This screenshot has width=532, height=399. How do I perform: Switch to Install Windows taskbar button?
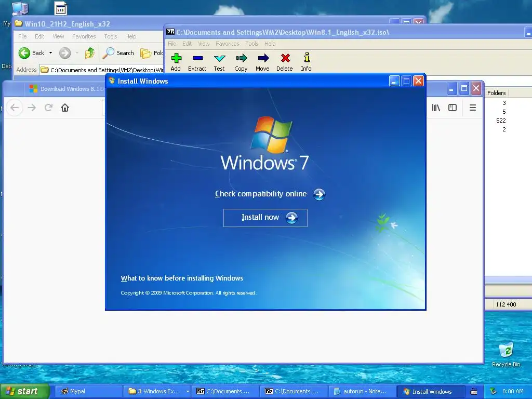tap(430, 392)
